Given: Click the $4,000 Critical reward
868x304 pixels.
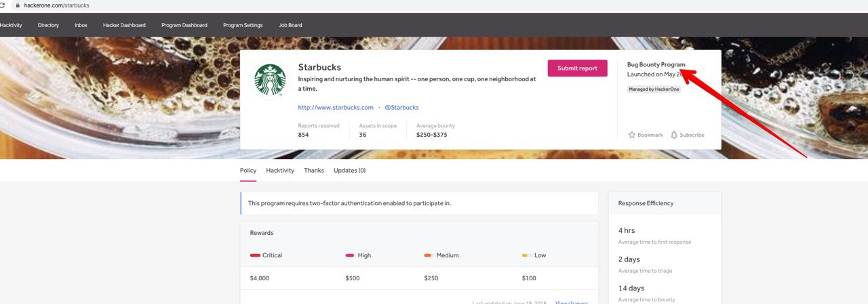Looking at the screenshot, I should tap(260, 278).
